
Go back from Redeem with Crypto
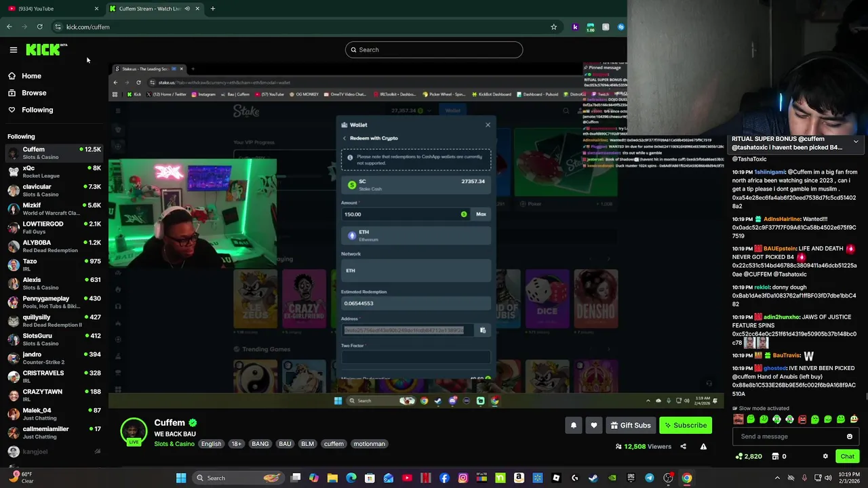pyautogui.click(x=344, y=138)
